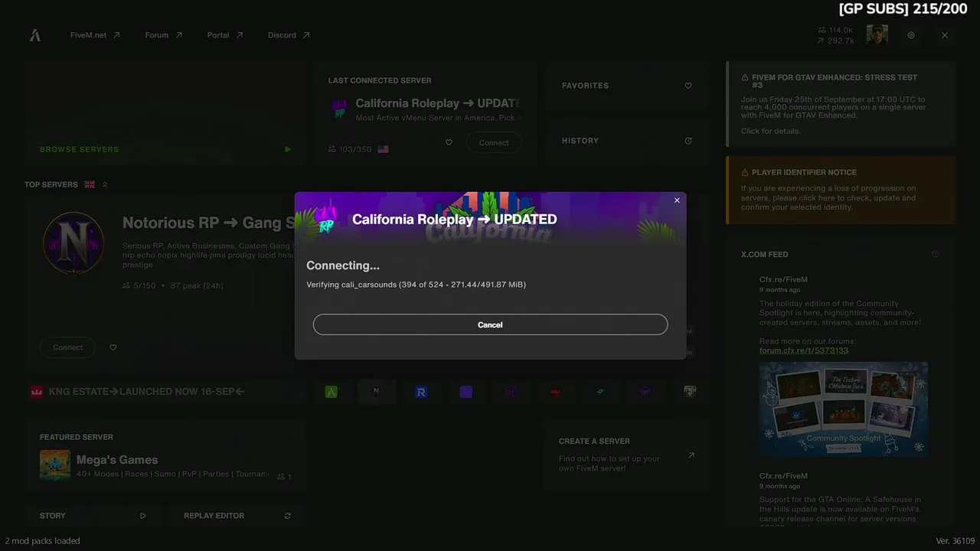Click the Notorious RP server logo
Viewport: 980px width, 551px height.
tap(73, 243)
